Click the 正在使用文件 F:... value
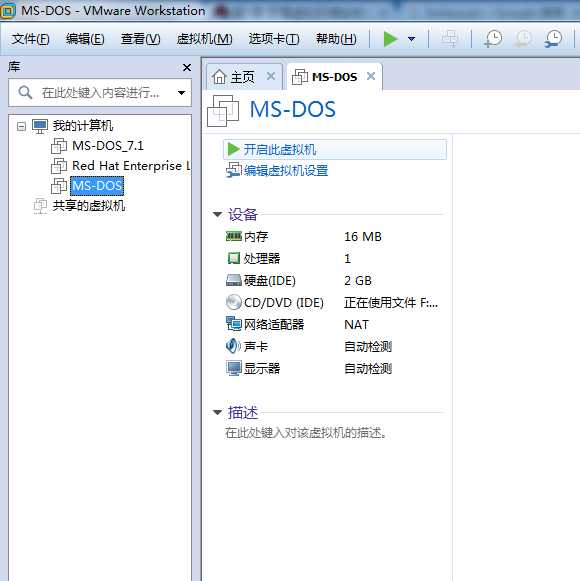 coord(391,303)
